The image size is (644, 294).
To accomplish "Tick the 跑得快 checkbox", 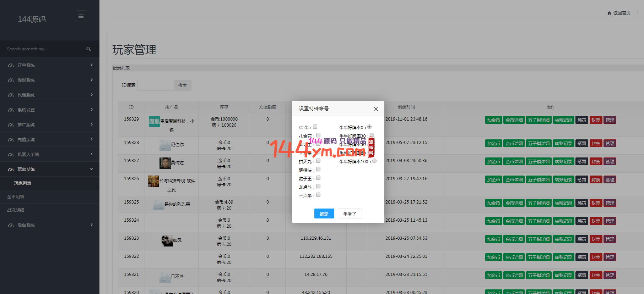I will (x=318, y=170).
